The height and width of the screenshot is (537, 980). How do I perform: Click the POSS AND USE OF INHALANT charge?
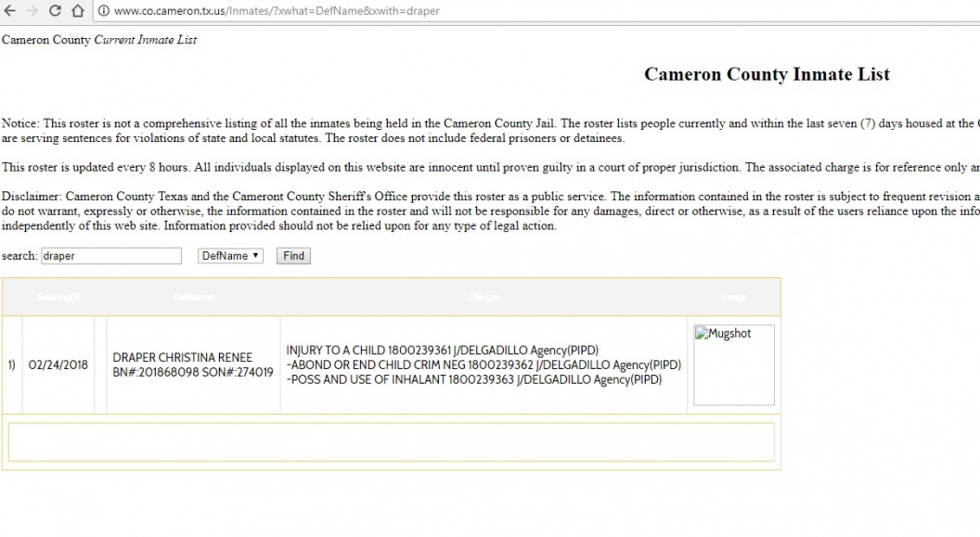click(x=473, y=379)
